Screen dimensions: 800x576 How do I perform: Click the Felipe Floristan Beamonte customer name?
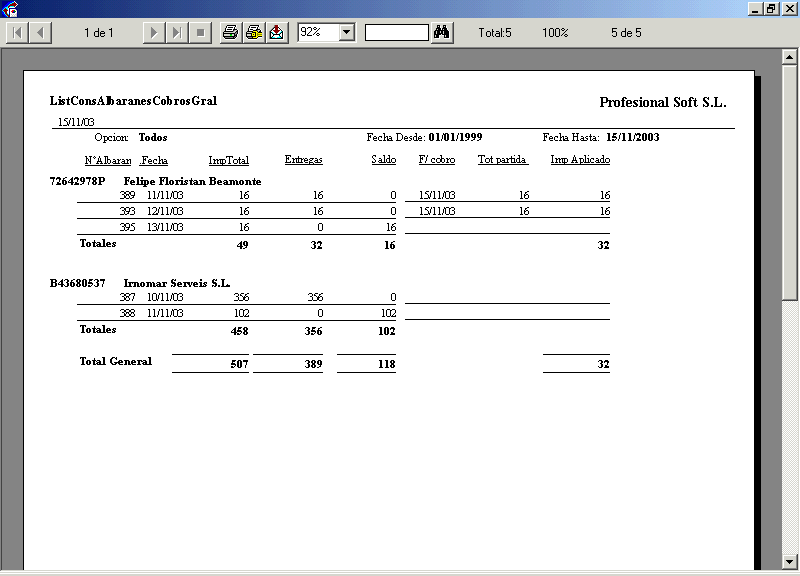tap(192, 182)
